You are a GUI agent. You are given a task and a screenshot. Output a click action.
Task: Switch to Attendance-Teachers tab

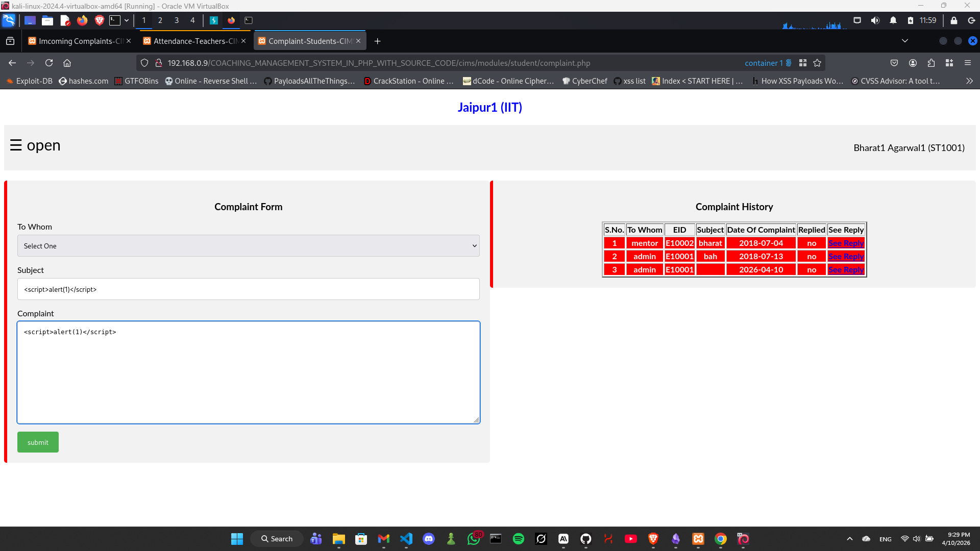click(190, 41)
